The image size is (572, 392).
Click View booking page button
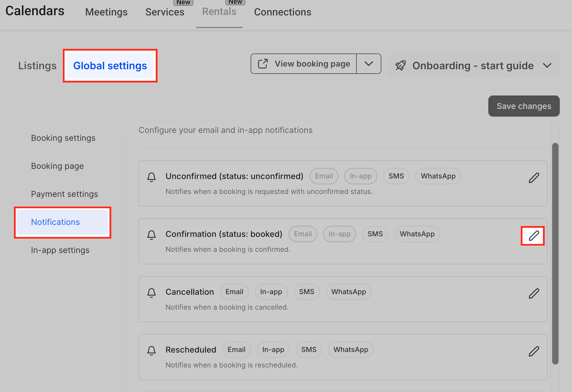(x=304, y=64)
